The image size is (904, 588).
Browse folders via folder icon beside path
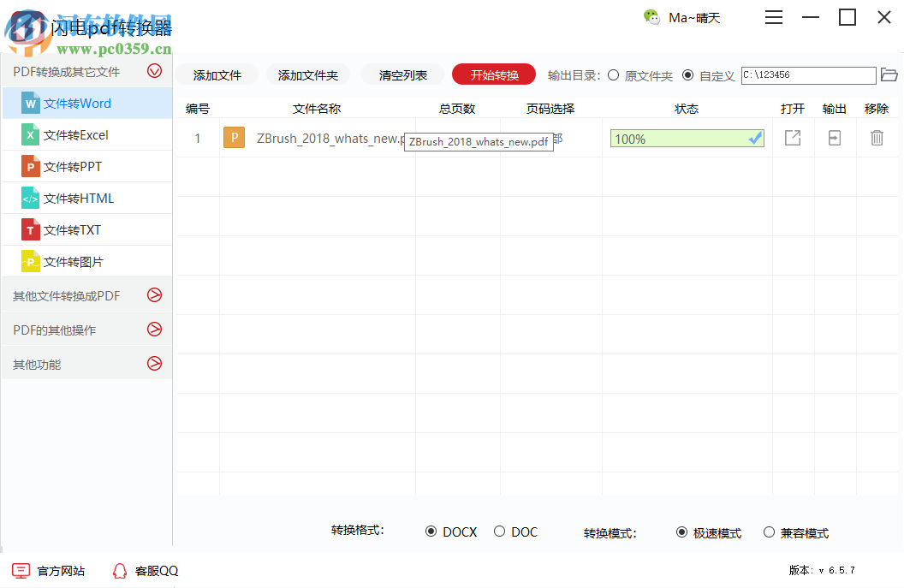point(889,75)
